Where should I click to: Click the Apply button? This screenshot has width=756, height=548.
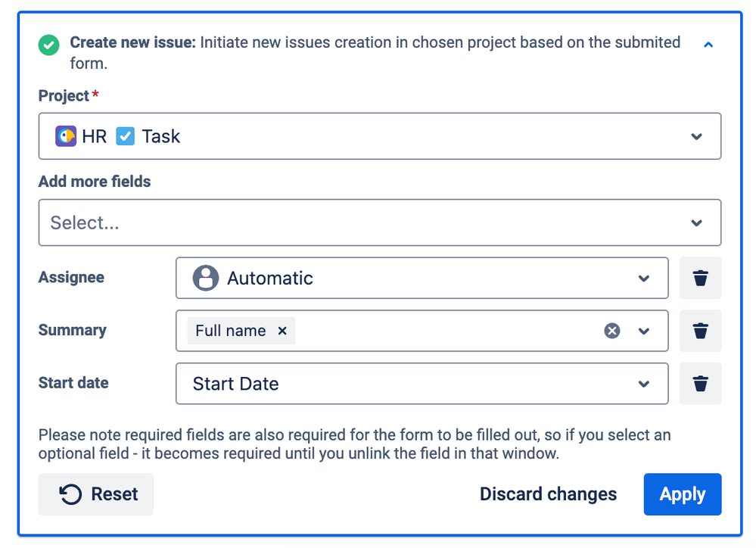point(683,494)
